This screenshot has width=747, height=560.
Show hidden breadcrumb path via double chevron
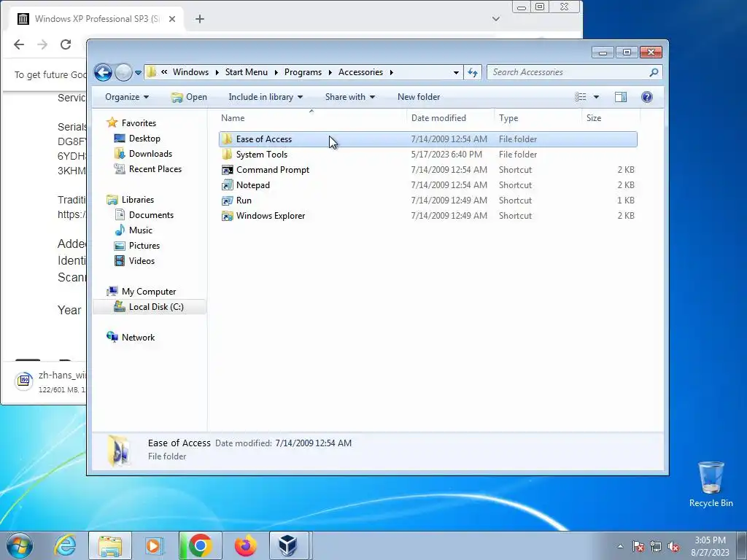(x=164, y=72)
